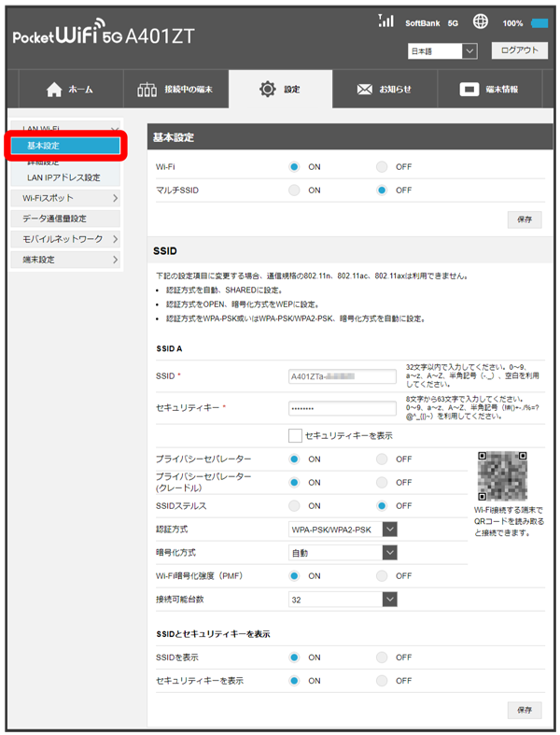The image size is (560, 735).
Task: Click the globe network icon
Action: tap(481, 21)
